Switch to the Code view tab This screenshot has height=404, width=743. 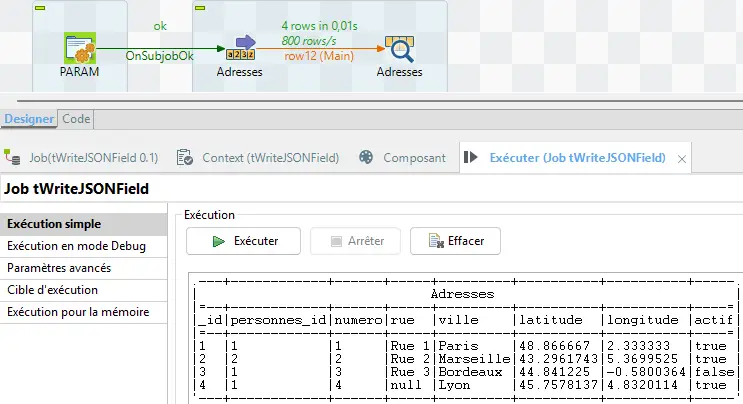[x=76, y=118]
